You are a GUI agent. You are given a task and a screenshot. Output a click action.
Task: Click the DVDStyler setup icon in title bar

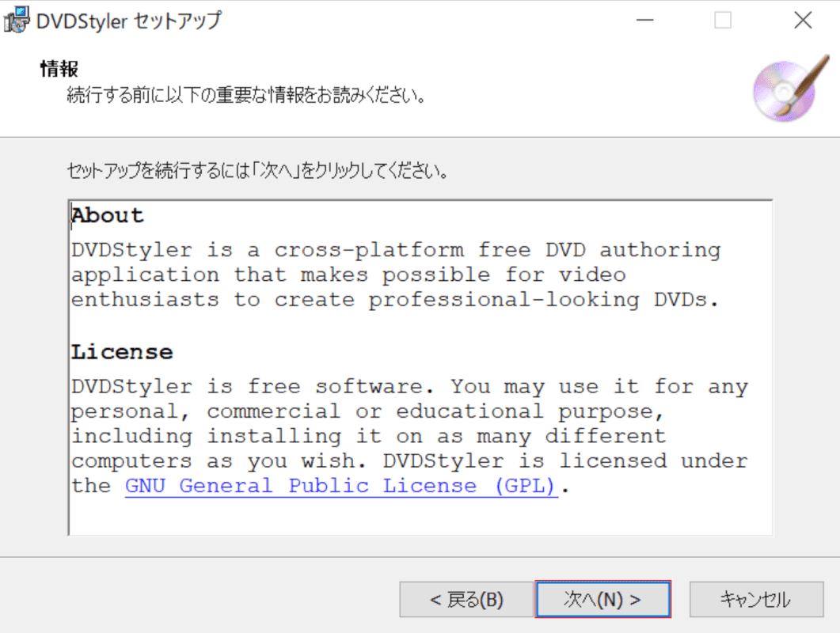16,21
